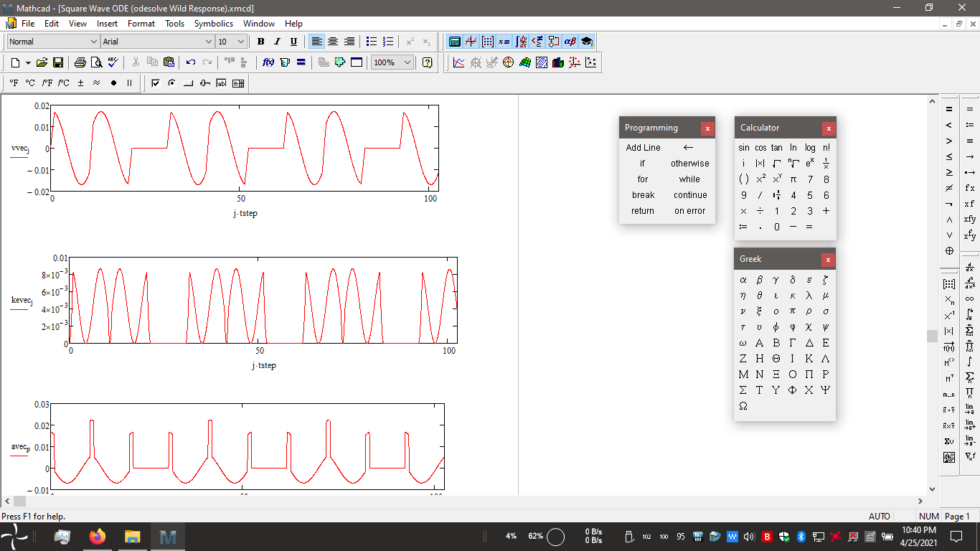Select Add Line in the Programming palette
The width and height of the screenshot is (980, 551).
click(x=641, y=147)
